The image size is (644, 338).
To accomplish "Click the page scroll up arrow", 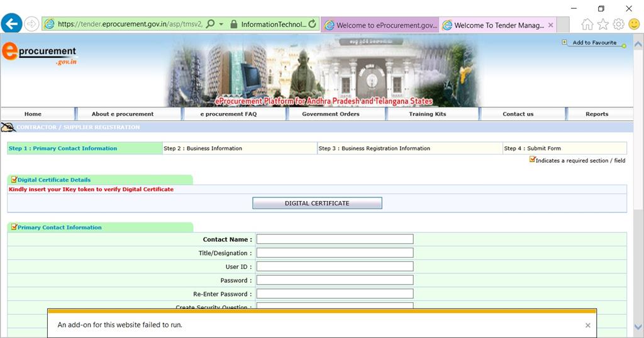I will [638, 43].
